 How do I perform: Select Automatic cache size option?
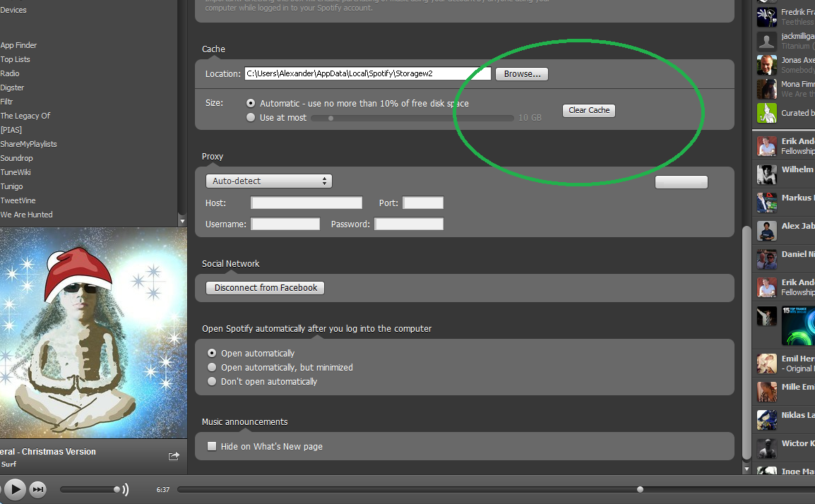[x=251, y=103]
